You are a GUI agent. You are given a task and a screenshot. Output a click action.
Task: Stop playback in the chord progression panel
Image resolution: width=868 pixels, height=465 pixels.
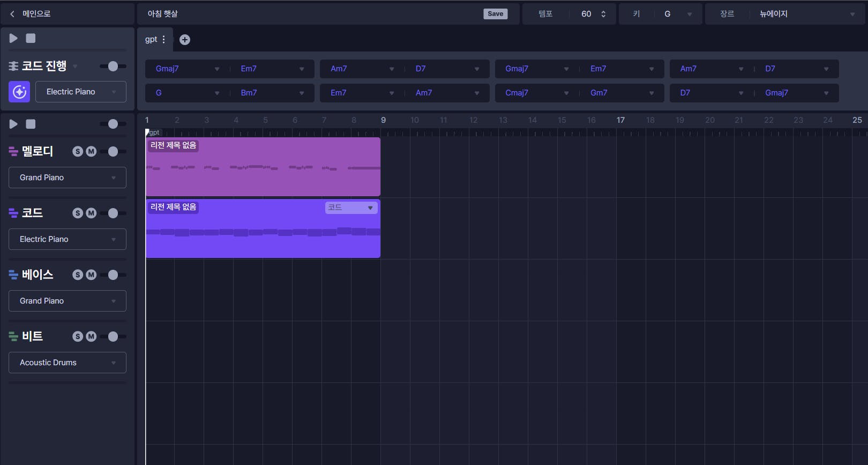coord(31,38)
